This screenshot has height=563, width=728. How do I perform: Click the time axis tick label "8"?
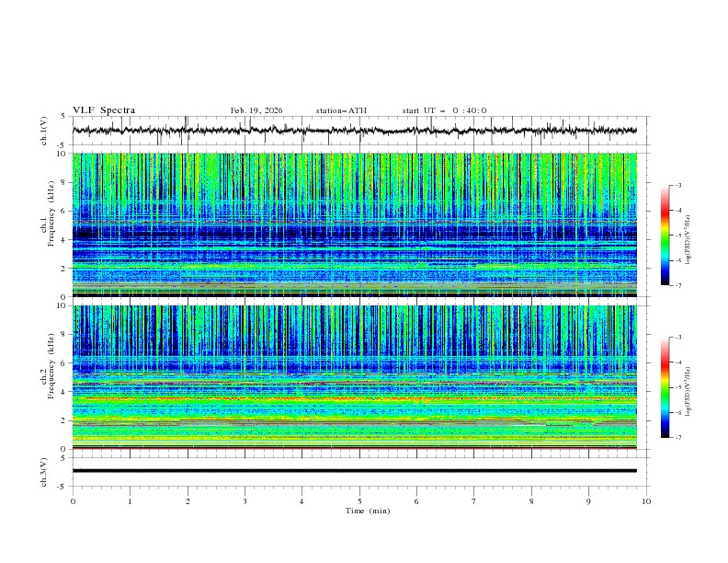(531, 501)
